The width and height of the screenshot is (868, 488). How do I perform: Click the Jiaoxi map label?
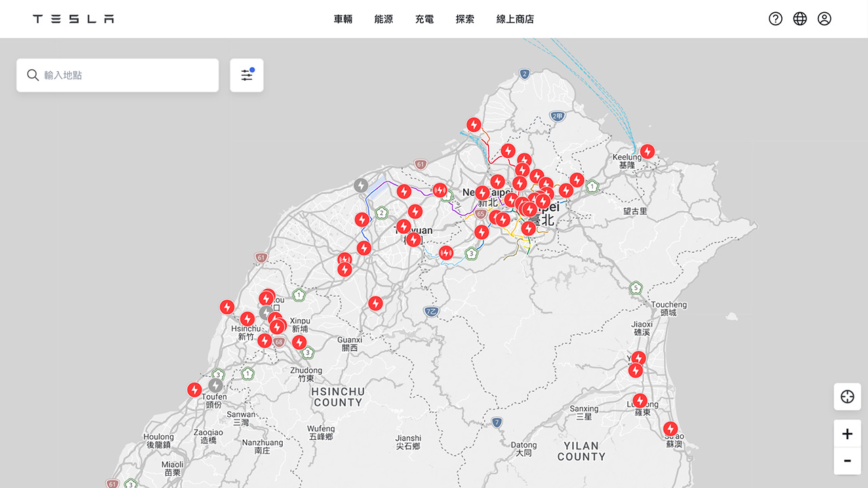(642, 329)
